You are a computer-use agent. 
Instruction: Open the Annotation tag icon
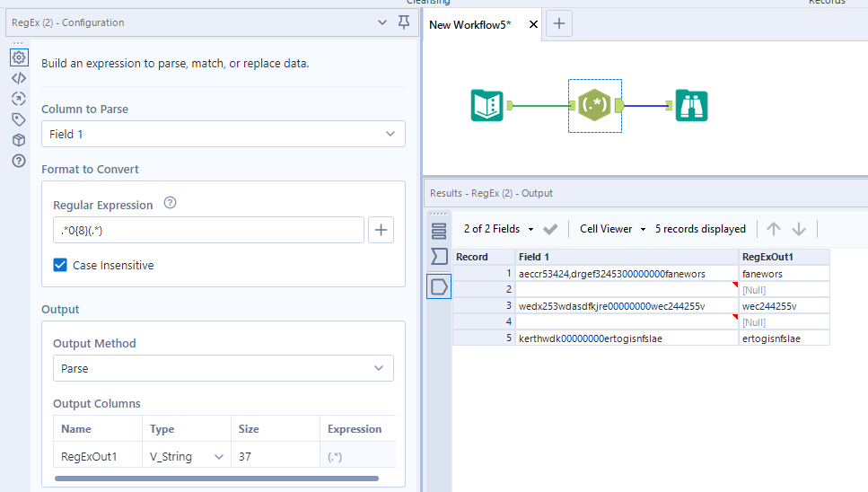pos(18,119)
